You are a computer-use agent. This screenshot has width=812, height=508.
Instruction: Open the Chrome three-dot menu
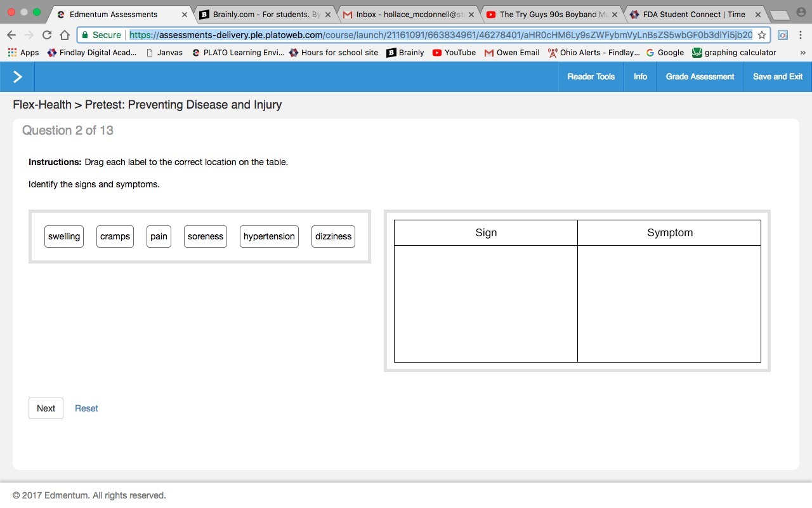point(801,35)
